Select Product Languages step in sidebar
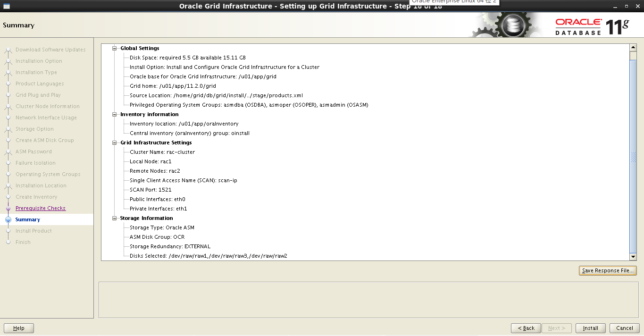644x336 pixels. coord(40,84)
